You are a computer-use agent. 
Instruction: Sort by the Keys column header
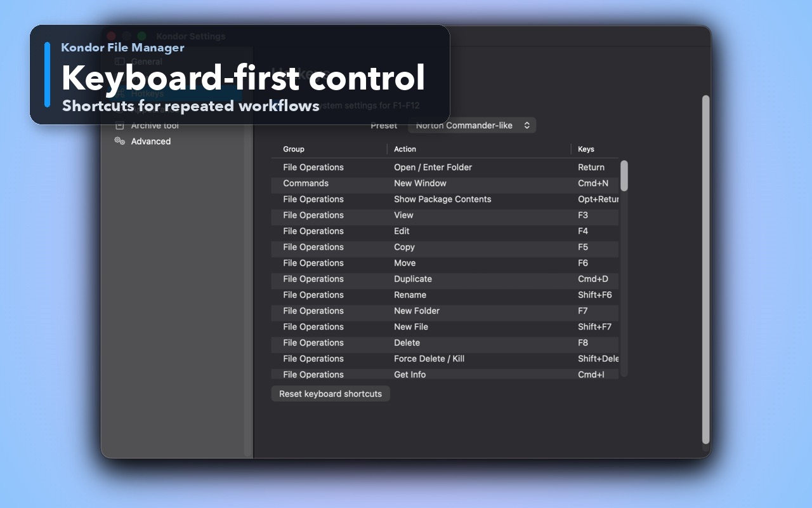pos(586,149)
